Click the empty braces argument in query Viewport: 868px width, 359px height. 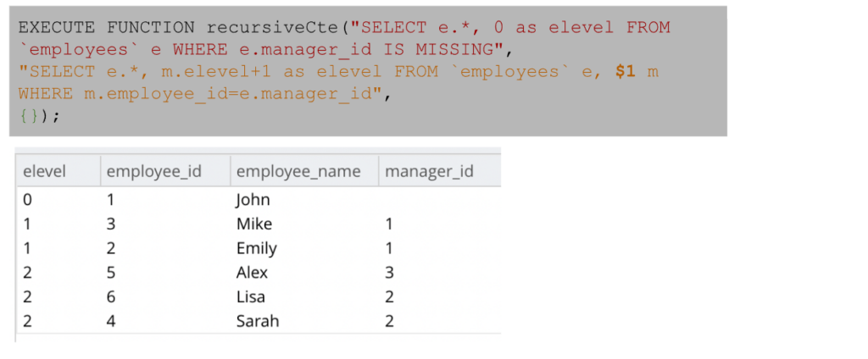(x=30, y=116)
